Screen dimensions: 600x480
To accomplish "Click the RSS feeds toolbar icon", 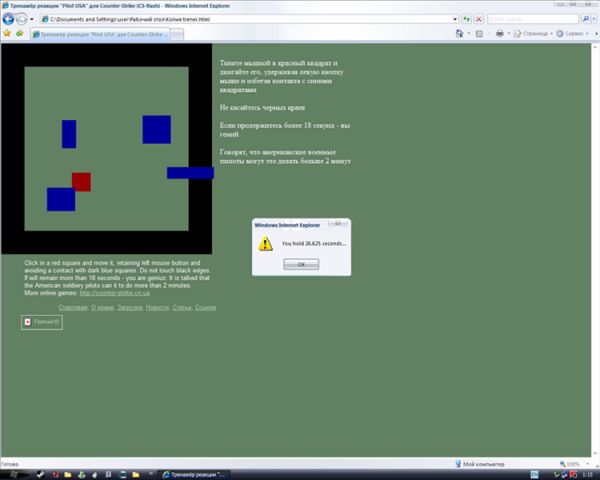I will pyautogui.click(x=479, y=34).
